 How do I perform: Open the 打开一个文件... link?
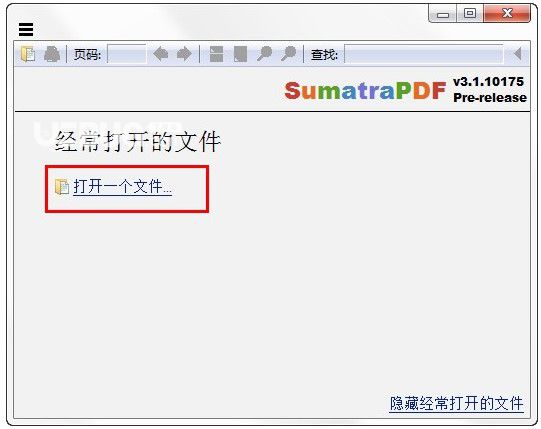122,187
